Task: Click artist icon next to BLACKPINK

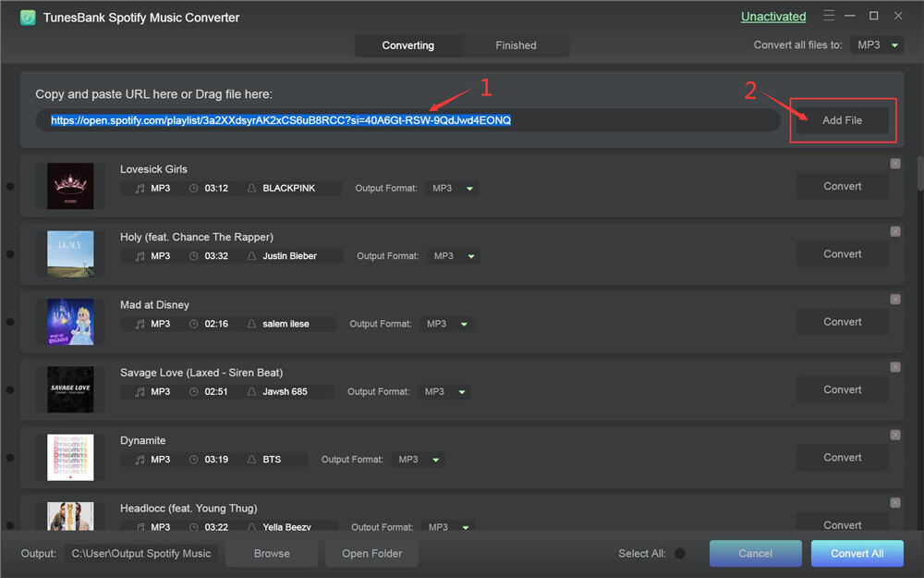Action: pyautogui.click(x=251, y=188)
